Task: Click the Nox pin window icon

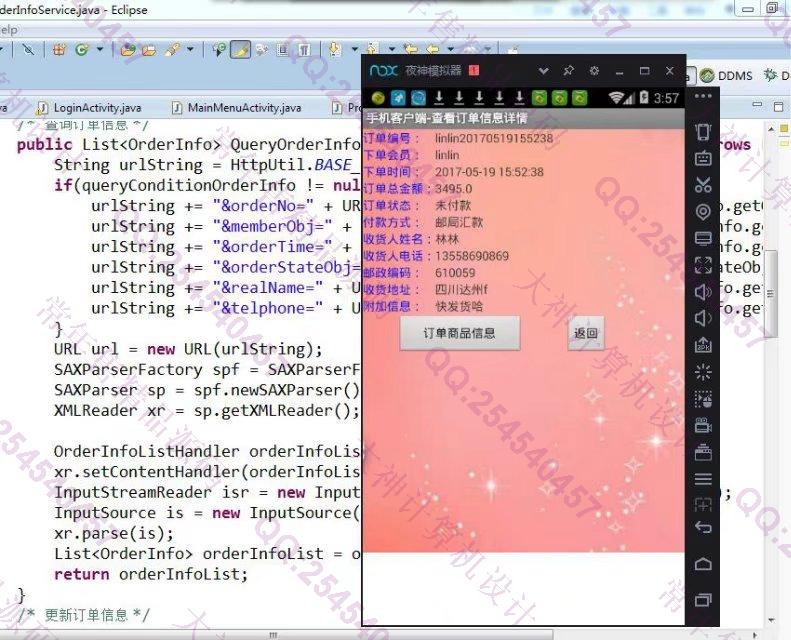Action: (x=569, y=71)
